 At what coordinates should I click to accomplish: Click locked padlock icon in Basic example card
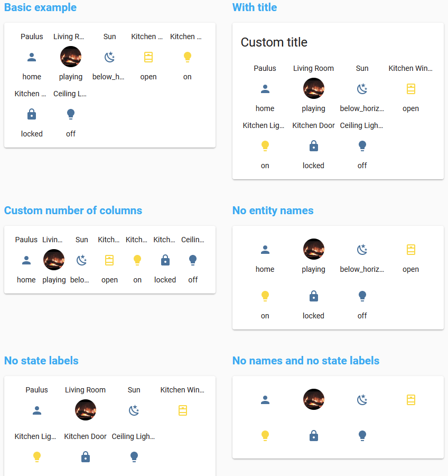[x=32, y=114]
